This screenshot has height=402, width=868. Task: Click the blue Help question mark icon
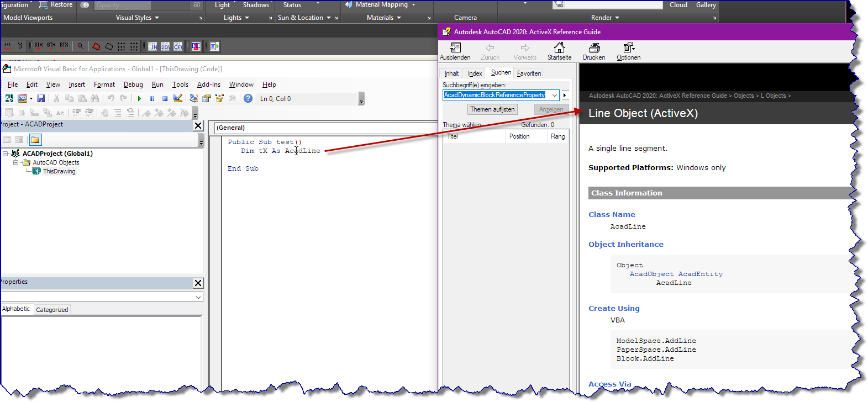click(x=248, y=98)
